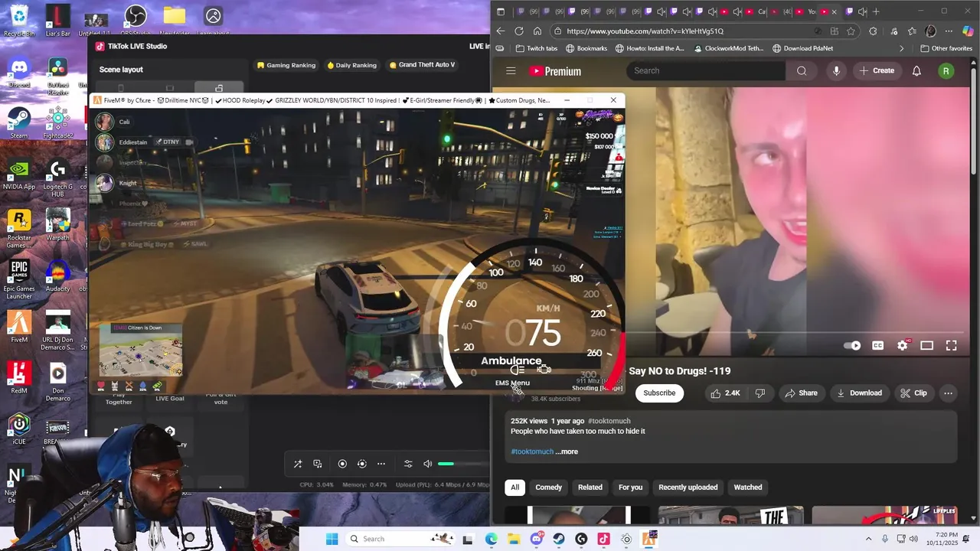
Task: Open Audacity desktop shortcut
Action: (58, 275)
